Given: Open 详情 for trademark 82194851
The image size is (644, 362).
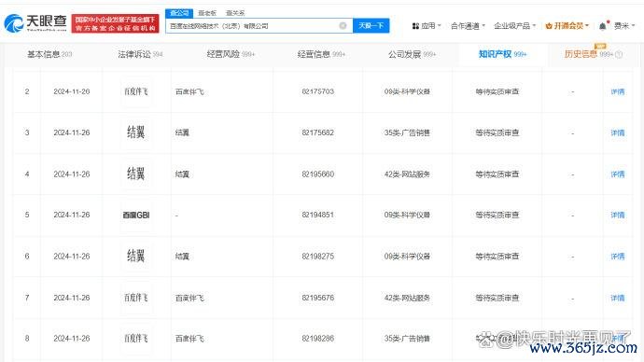Looking at the screenshot, I should 617,215.
